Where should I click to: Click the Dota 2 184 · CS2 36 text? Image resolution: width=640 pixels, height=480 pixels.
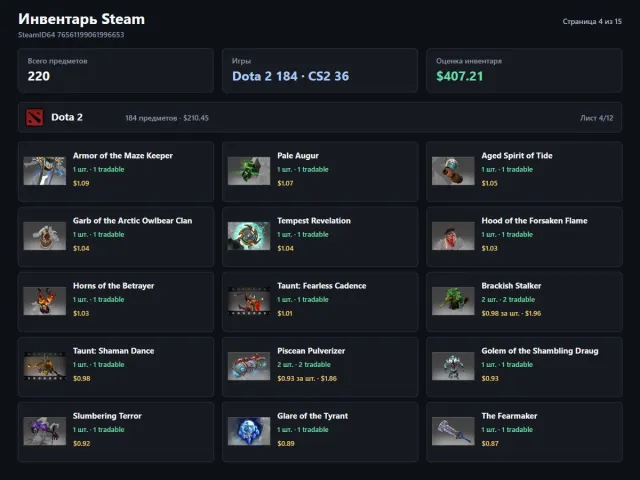click(x=290, y=76)
